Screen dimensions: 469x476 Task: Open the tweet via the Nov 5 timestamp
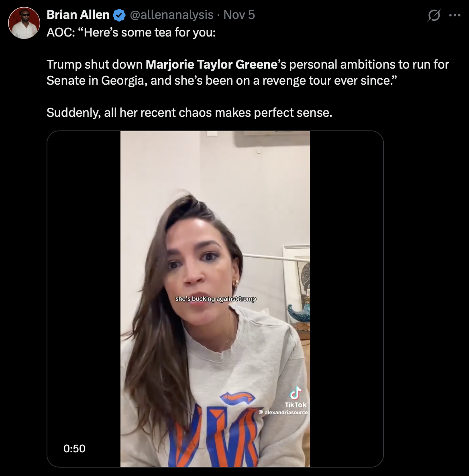click(x=240, y=14)
